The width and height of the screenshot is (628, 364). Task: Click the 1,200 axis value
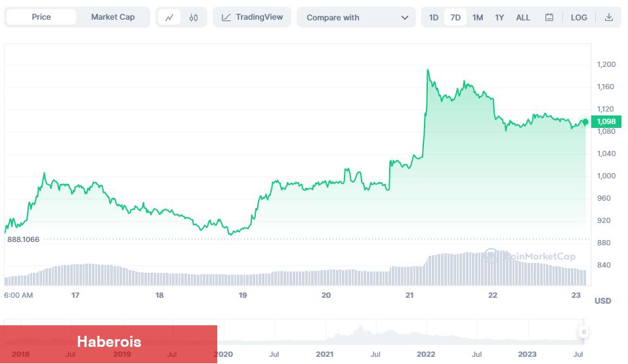(x=606, y=64)
